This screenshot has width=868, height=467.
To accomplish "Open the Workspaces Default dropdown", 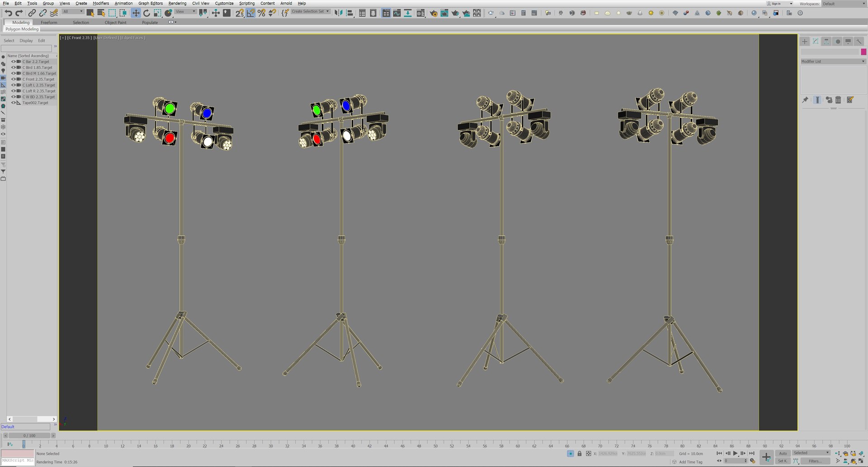I will pyautogui.click(x=844, y=4).
